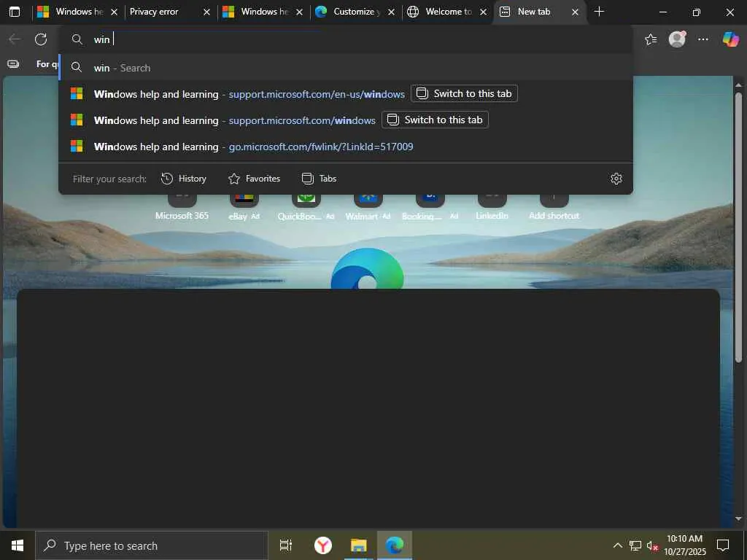The image size is (747, 560).
Task: Launch Yandex browser from taskbar
Action: coord(323,545)
